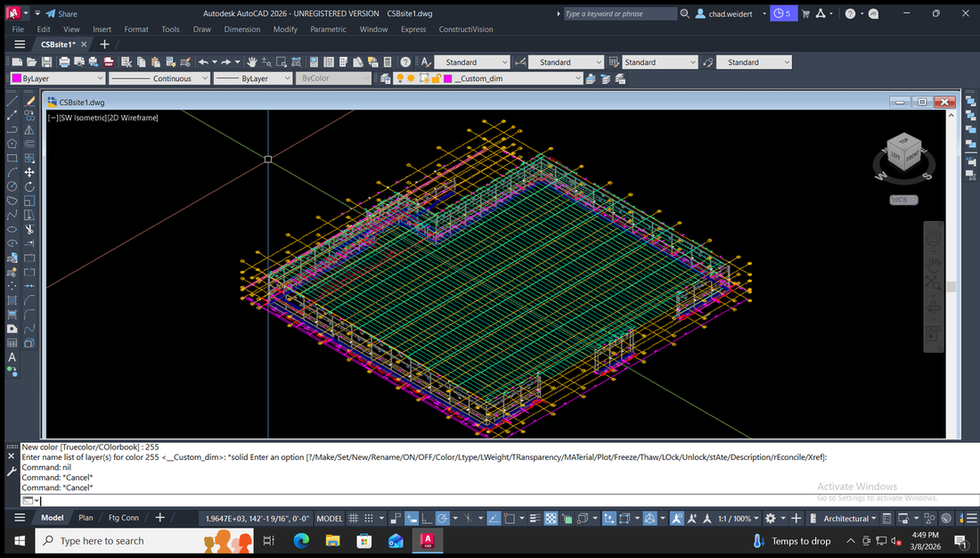Toggle the layer lock icon for __Custom_dim
The height and width of the screenshot is (558, 980).
click(x=436, y=78)
